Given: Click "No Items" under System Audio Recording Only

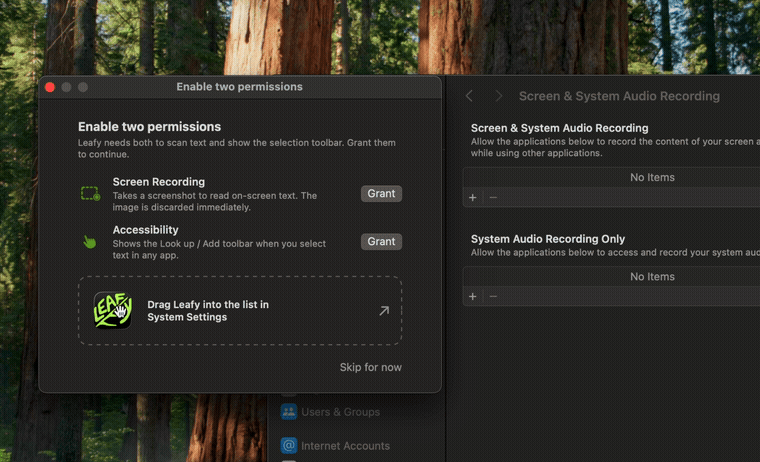Looking at the screenshot, I should click(x=652, y=276).
